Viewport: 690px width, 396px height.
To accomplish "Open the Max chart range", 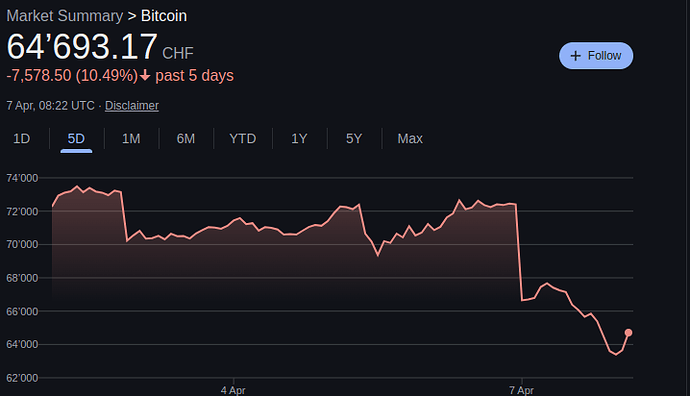I will point(410,139).
